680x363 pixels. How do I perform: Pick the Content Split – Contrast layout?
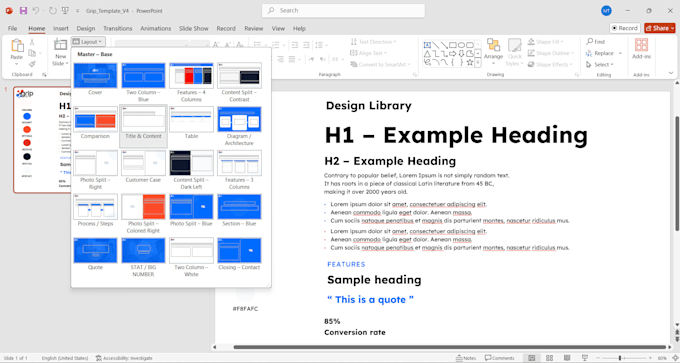pos(239,83)
